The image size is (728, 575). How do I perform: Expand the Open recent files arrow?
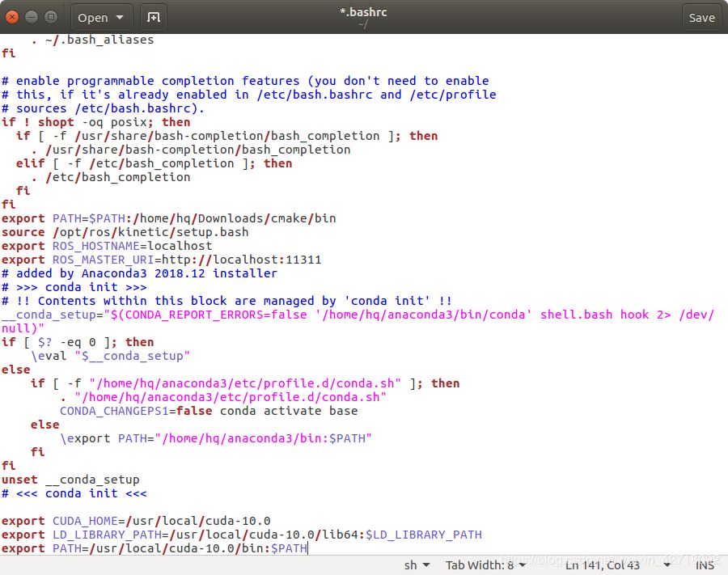(121, 17)
